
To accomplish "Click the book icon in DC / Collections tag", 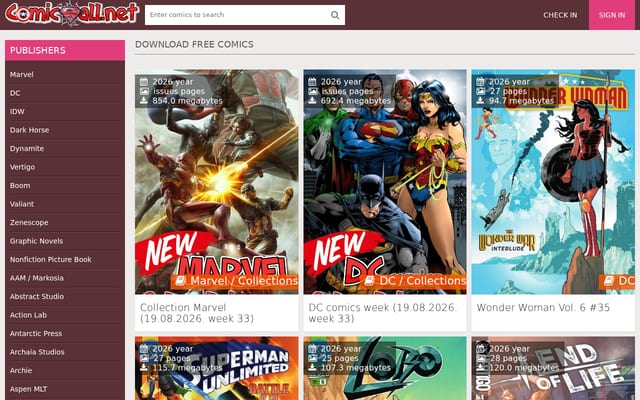I will click(x=369, y=281).
